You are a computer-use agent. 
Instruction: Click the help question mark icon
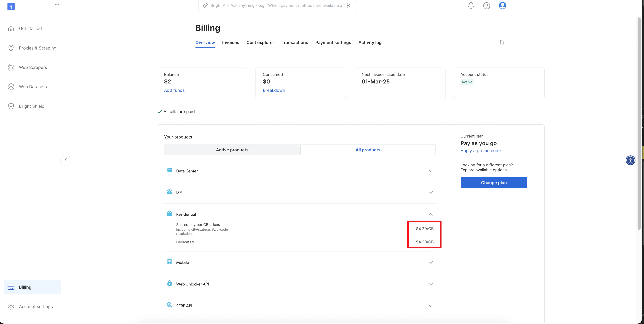coord(486,6)
